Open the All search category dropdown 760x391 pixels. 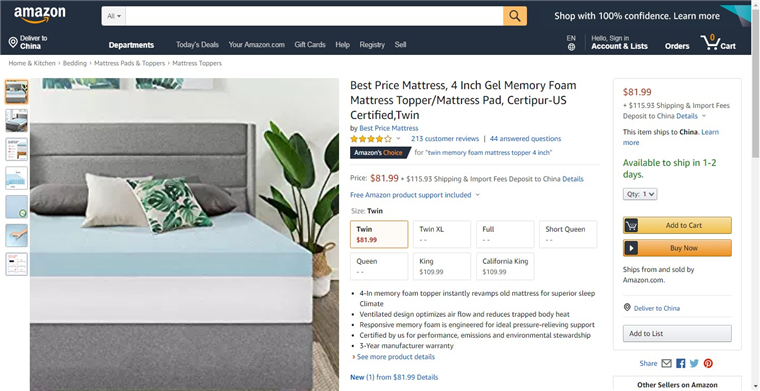114,16
